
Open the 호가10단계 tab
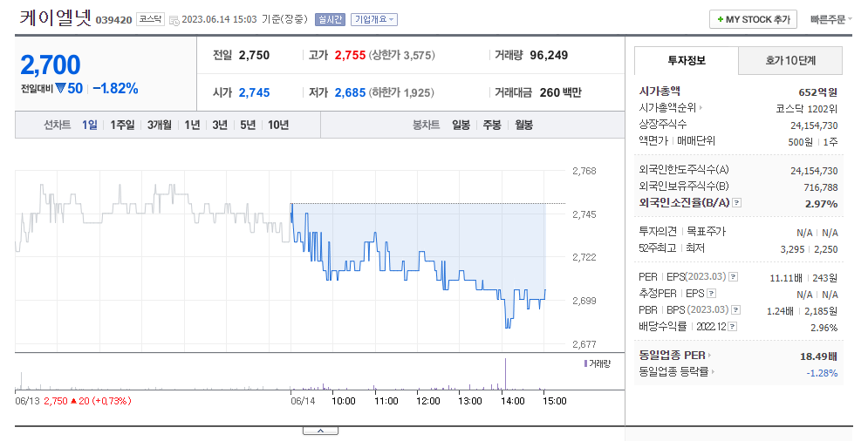coord(790,60)
